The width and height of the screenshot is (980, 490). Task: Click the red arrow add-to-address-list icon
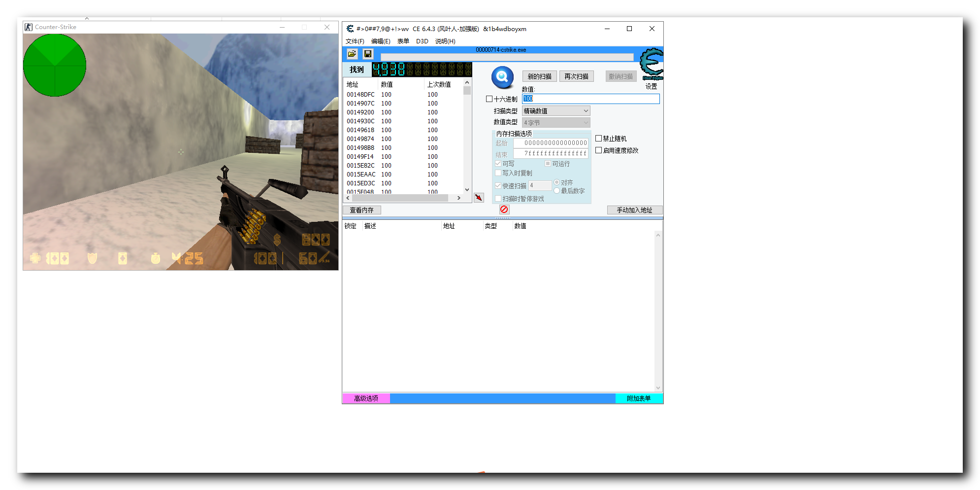(x=479, y=198)
